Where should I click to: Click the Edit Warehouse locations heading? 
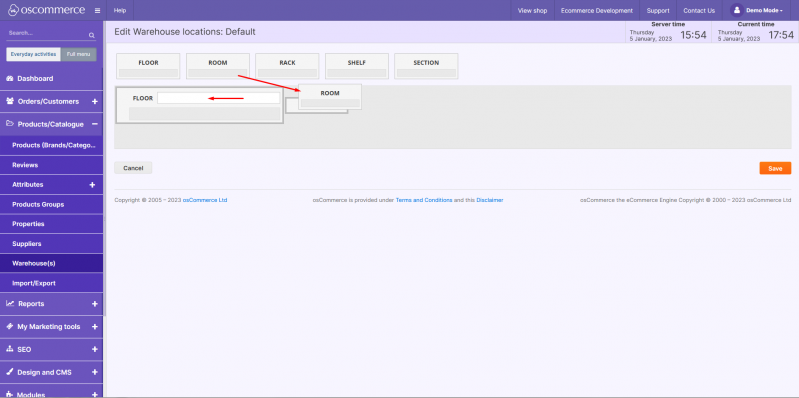(x=185, y=32)
